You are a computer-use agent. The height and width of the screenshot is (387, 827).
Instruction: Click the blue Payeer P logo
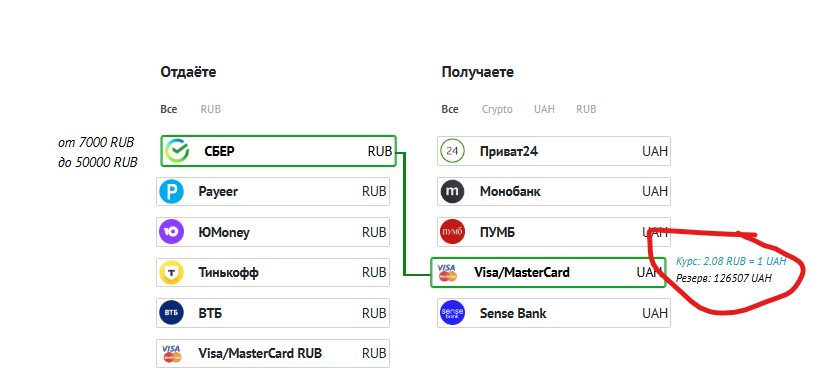[171, 191]
